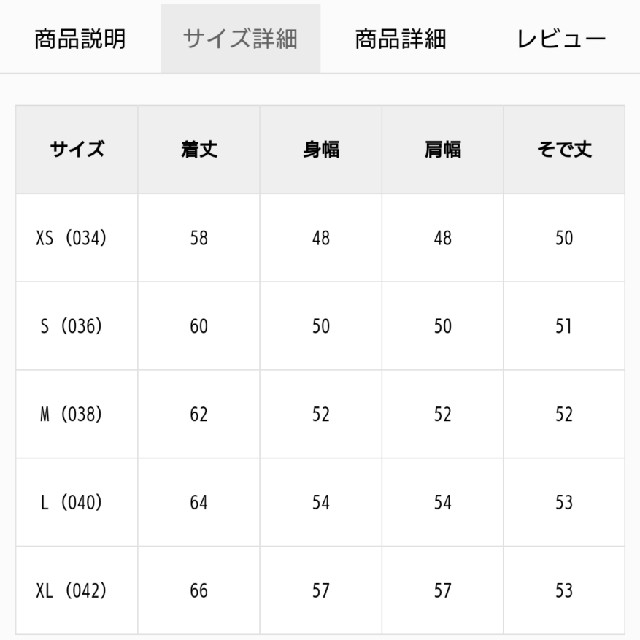
Task: Click the 着丈 column header
Action: (199, 149)
